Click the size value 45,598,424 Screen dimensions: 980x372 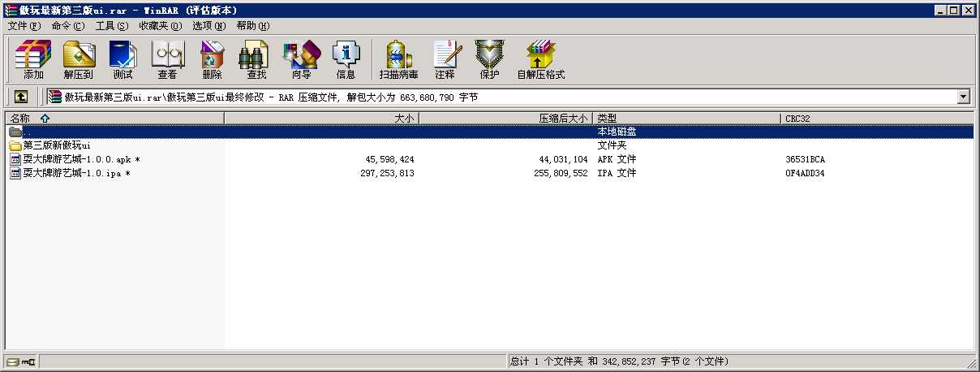click(x=389, y=159)
